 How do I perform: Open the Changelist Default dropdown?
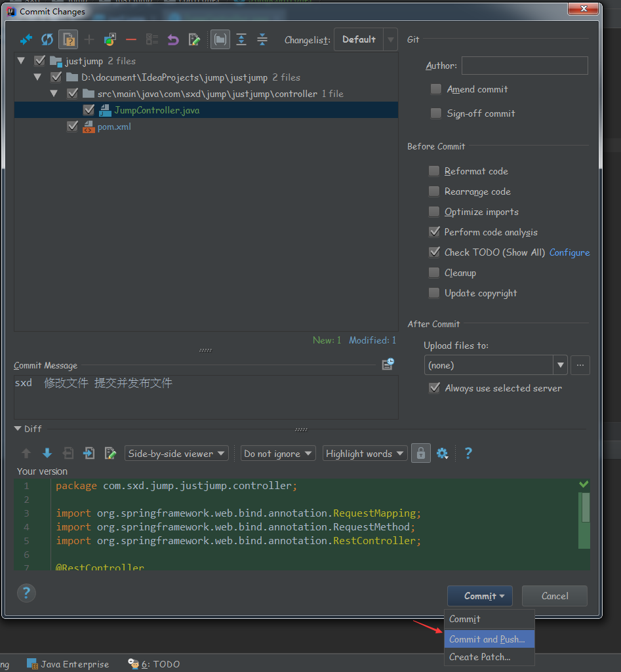point(365,39)
